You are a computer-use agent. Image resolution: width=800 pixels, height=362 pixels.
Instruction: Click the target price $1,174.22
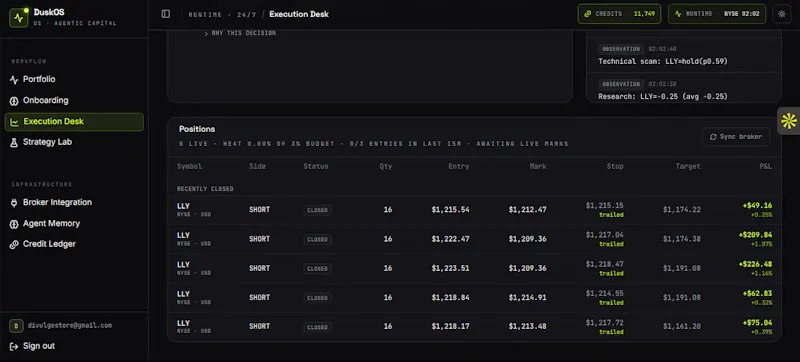pos(682,210)
